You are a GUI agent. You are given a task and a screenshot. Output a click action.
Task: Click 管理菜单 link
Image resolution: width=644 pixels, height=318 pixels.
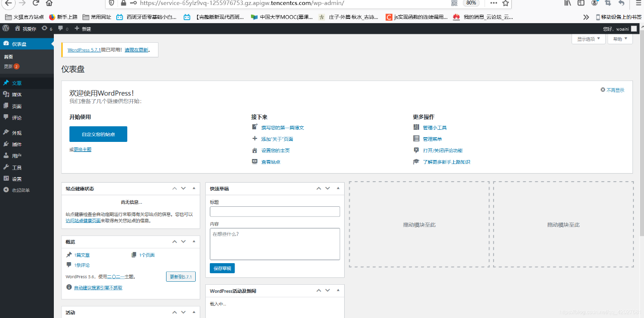tap(432, 139)
